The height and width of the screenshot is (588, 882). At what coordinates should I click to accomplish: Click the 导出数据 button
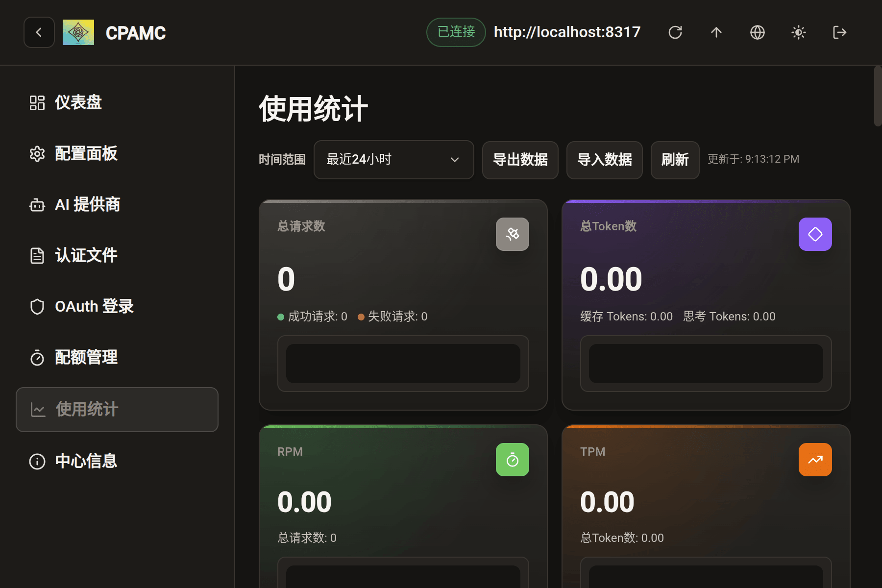coord(520,160)
